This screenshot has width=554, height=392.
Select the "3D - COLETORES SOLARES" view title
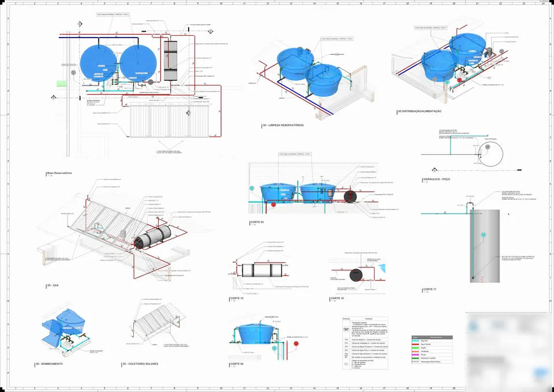point(140,364)
